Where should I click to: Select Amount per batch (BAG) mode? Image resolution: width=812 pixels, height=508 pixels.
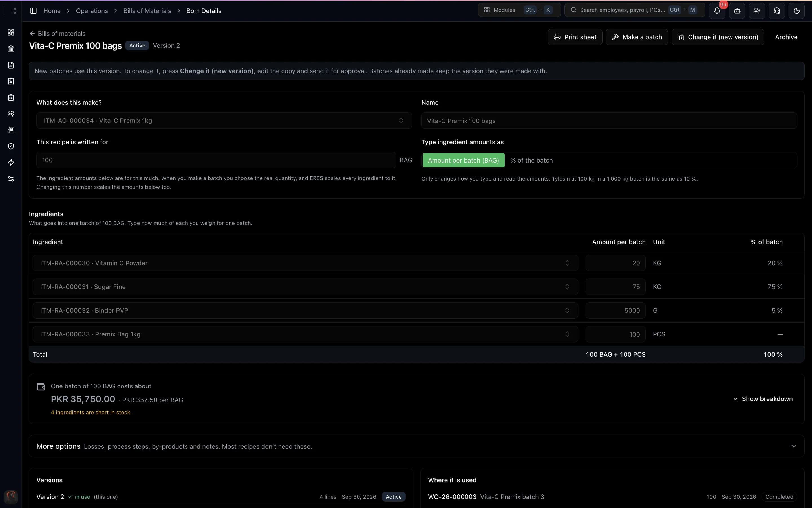464,160
